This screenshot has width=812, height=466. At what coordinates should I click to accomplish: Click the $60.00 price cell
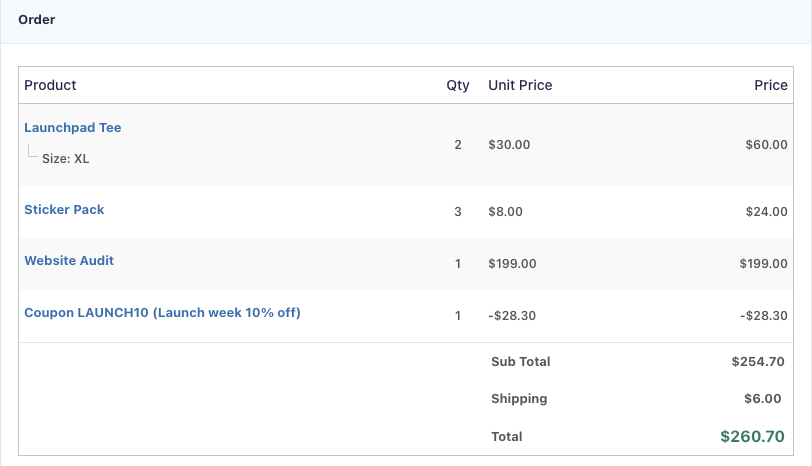pos(766,144)
